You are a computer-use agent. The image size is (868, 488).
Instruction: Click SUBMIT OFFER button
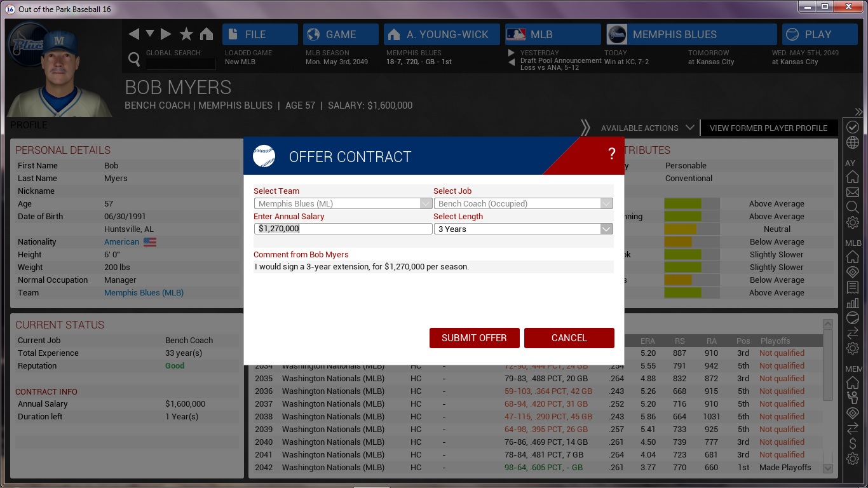click(474, 338)
